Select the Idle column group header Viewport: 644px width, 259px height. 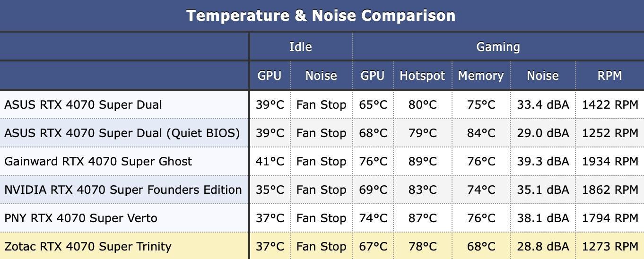pos(301,47)
